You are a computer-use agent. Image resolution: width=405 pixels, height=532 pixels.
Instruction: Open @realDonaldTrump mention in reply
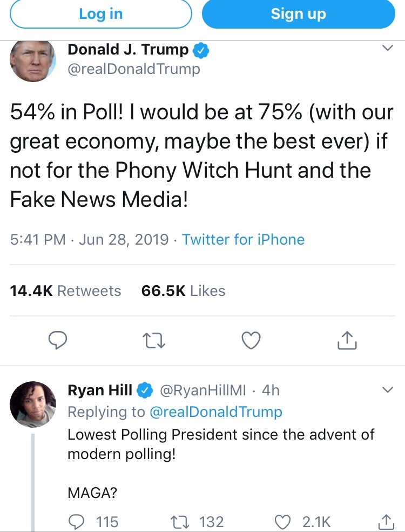coord(215,412)
